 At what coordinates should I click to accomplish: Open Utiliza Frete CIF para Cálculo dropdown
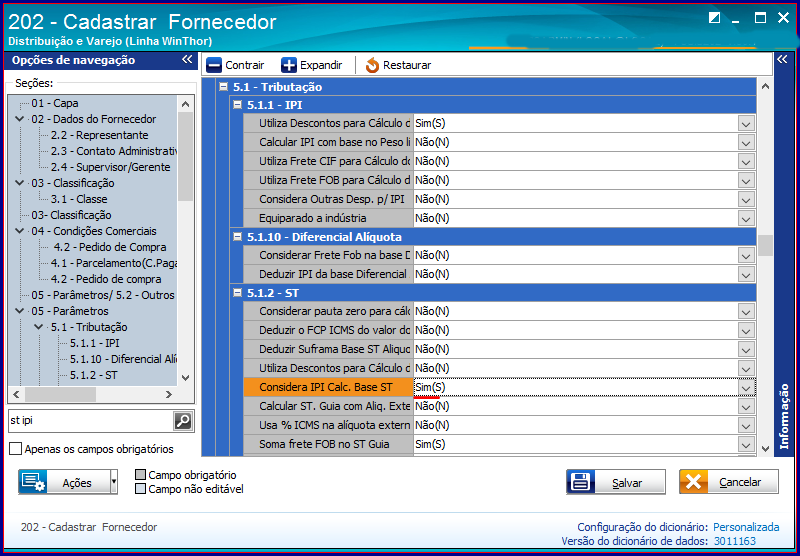pyautogui.click(x=746, y=162)
